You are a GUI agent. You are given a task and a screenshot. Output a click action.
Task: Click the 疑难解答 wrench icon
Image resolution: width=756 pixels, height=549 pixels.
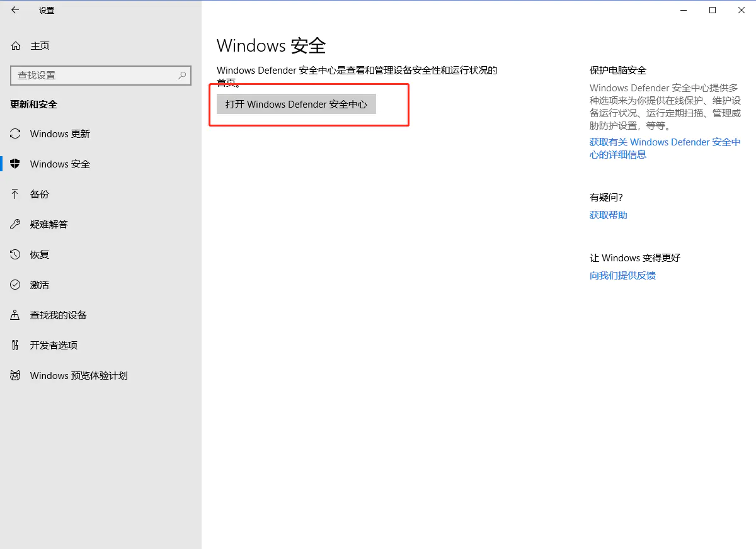click(x=15, y=225)
